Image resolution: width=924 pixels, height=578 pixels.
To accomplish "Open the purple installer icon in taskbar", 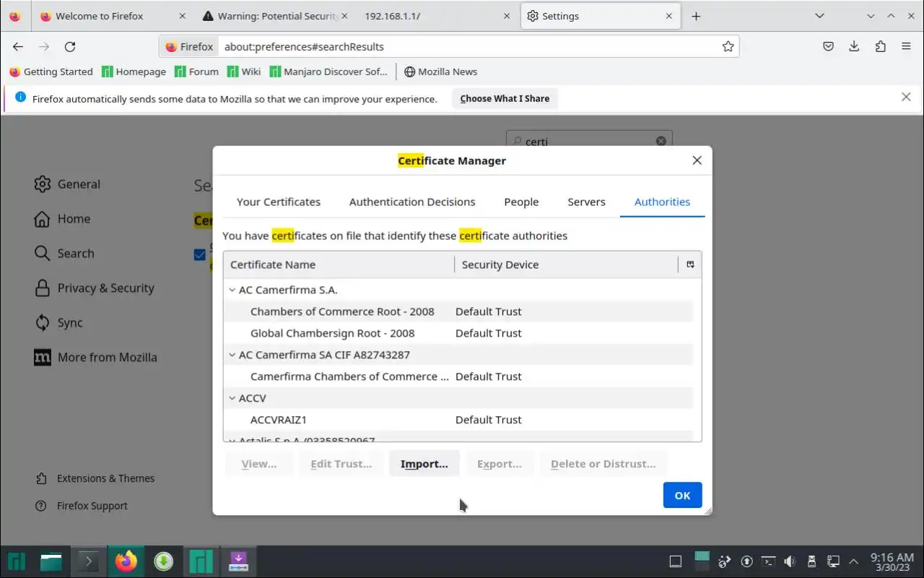I will [x=238, y=561].
